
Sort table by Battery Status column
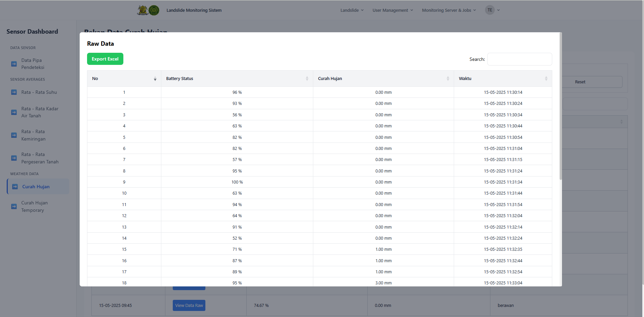pos(237,79)
